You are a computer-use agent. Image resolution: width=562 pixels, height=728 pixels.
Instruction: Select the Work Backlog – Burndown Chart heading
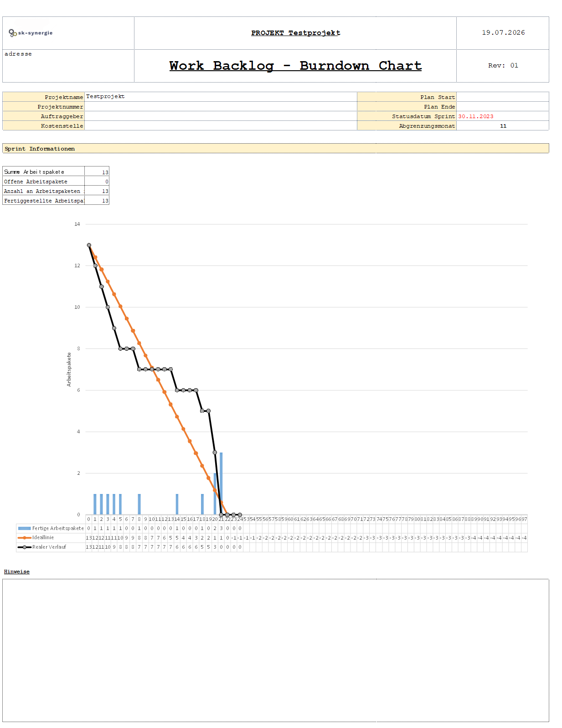point(295,66)
